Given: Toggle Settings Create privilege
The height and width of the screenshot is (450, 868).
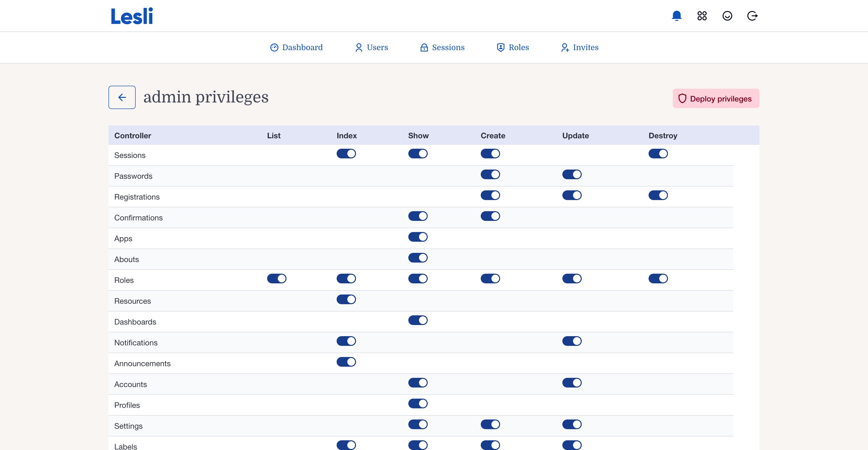Looking at the screenshot, I should 490,424.
